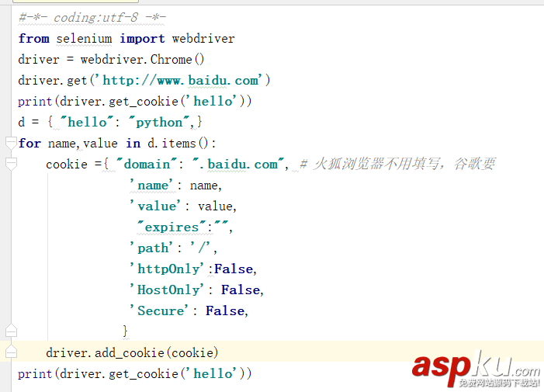Click the "expires" key string
This screenshot has width=544, height=392.
coord(172,227)
